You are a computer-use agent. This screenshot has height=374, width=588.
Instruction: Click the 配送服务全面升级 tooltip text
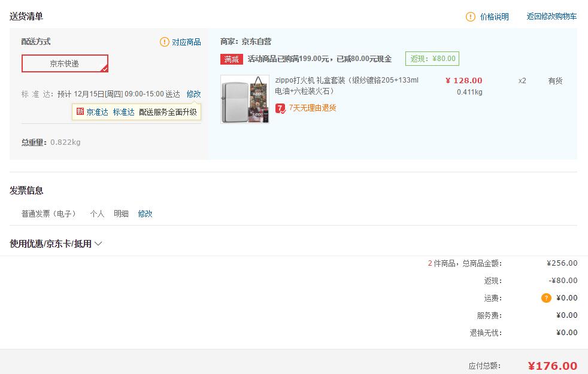(168, 112)
